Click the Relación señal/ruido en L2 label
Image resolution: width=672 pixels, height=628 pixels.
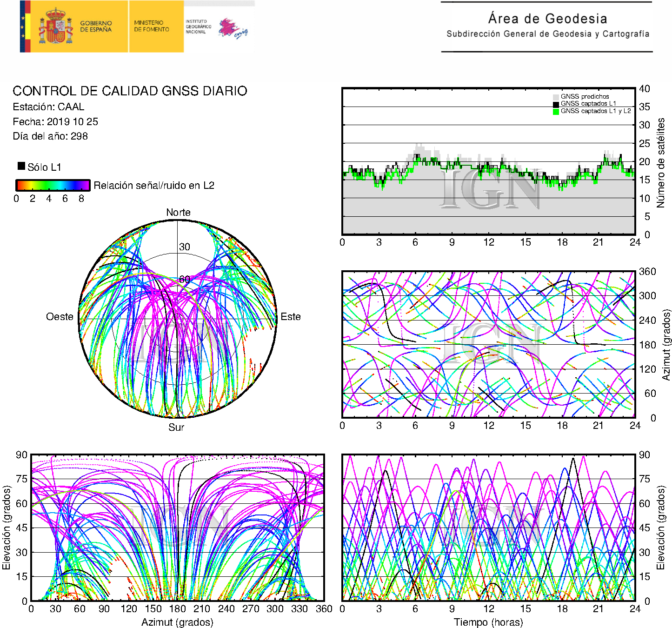(x=154, y=186)
